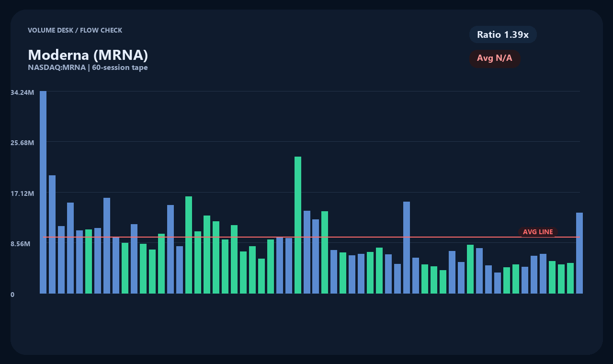Click the Ratio 1.39x button

pyautogui.click(x=503, y=34)
